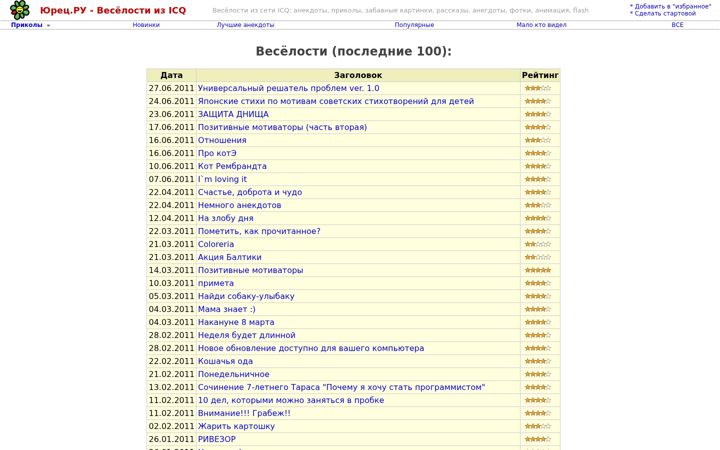The height and width of the screenshot is (450, 720).
Task: Open Японские стихи по мотивам советских стихотворений
Action: click(x=336, y=101)
